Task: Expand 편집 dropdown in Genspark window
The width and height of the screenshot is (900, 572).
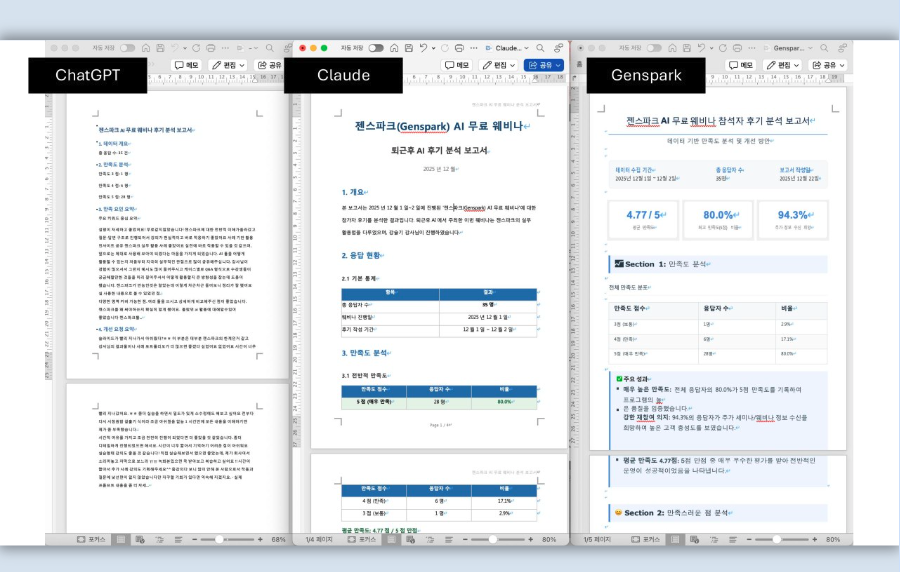Action: tap(787, 65)
